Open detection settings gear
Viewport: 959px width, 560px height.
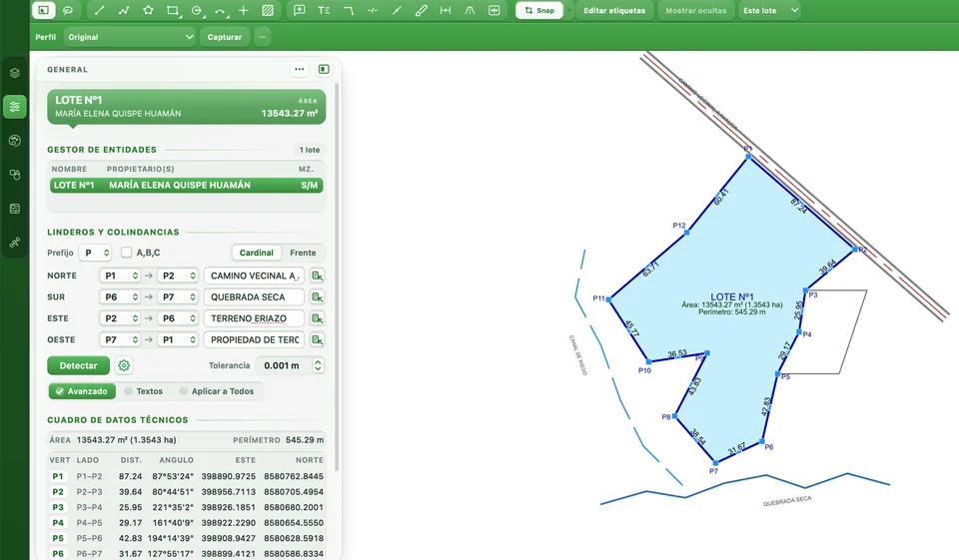click(x=124, y=365)
